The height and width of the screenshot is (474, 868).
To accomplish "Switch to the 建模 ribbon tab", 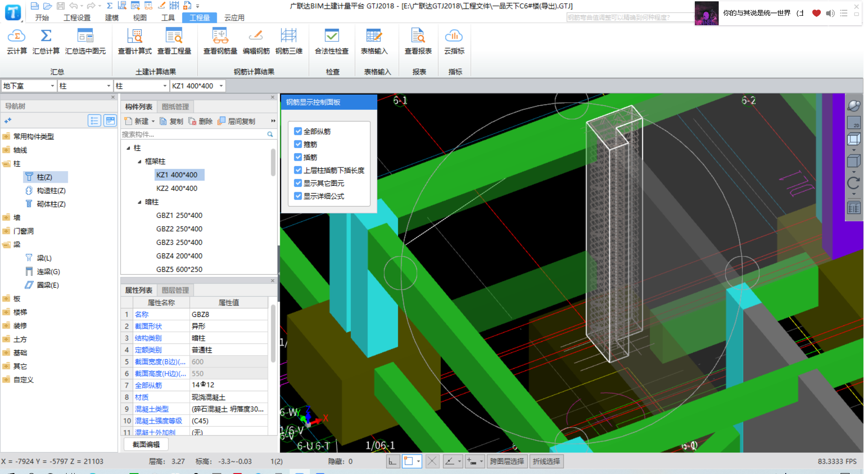I will [x=112, y=18].
